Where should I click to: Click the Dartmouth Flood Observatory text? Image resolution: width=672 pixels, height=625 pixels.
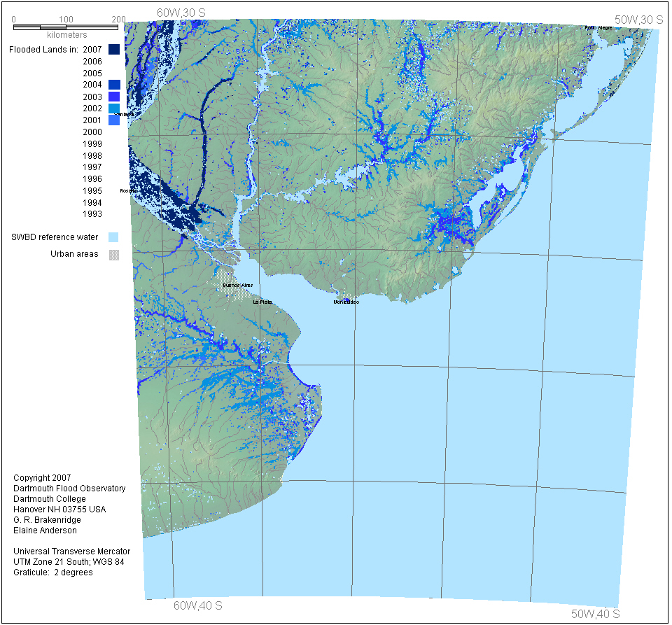click(x=69, y=489)
